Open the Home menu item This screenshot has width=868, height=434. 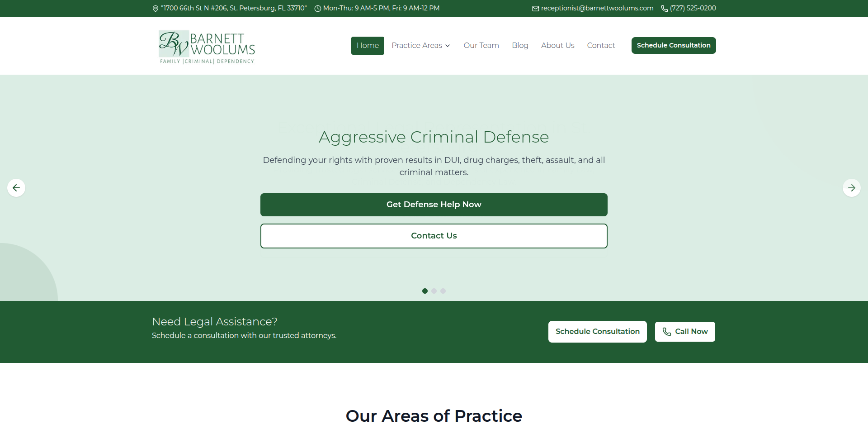pyautogui.click(x=368, y=46)
